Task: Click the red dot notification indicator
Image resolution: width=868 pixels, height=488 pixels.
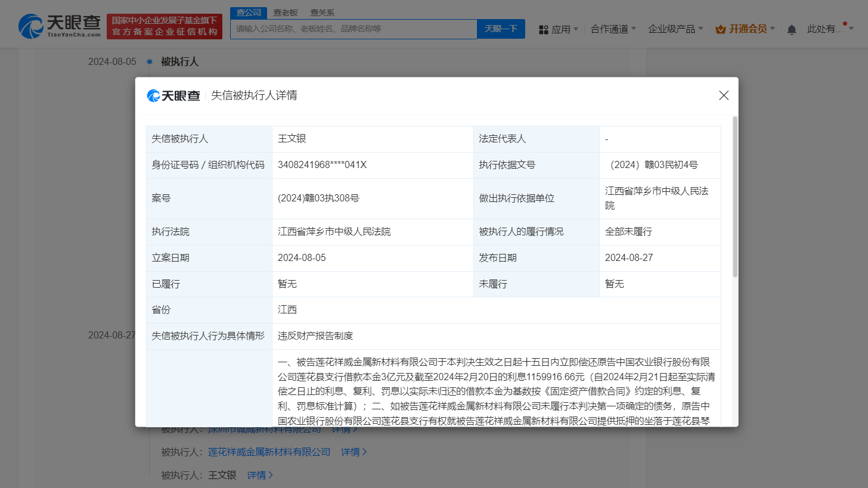Action: (x=844, y=23)
